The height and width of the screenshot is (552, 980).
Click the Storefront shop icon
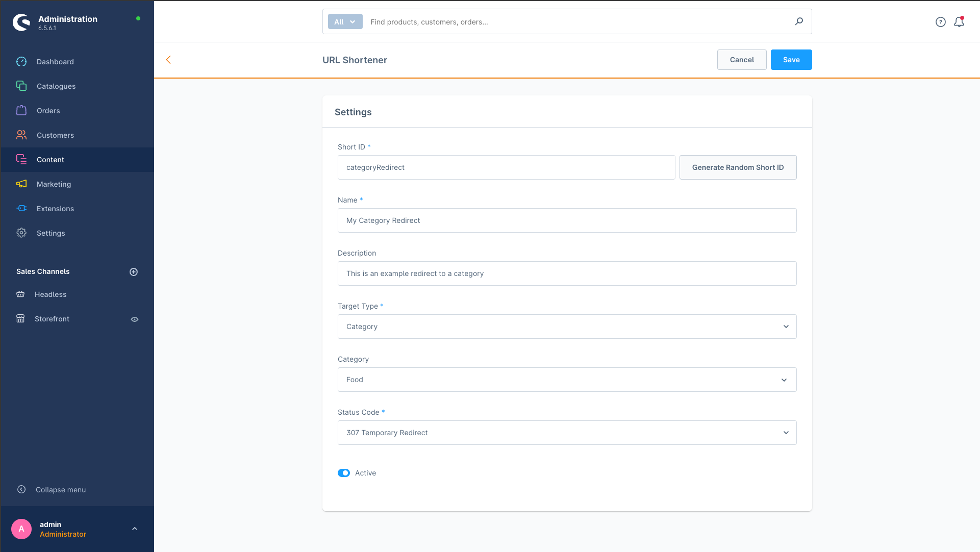point(20,319)
